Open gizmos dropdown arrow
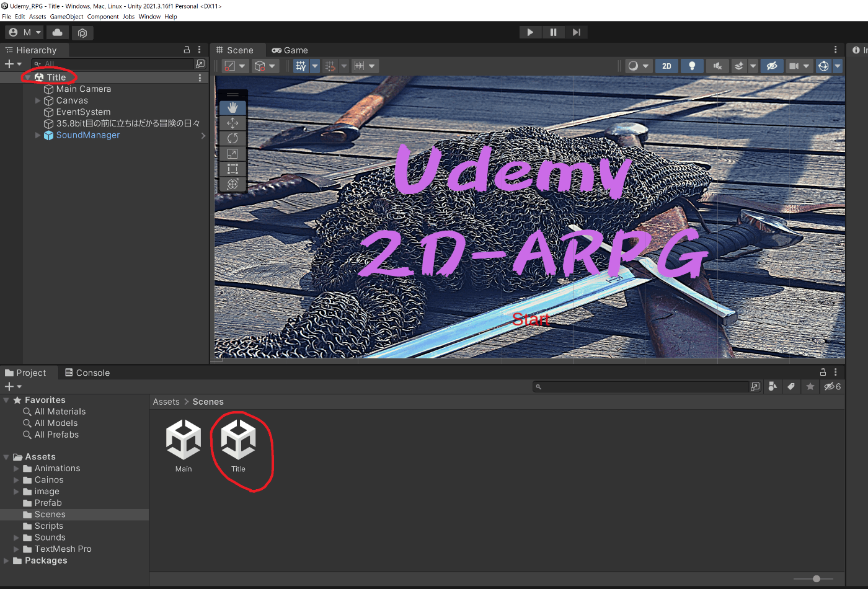The width and height of the screenshot is (868, 589). pos(838,66)
